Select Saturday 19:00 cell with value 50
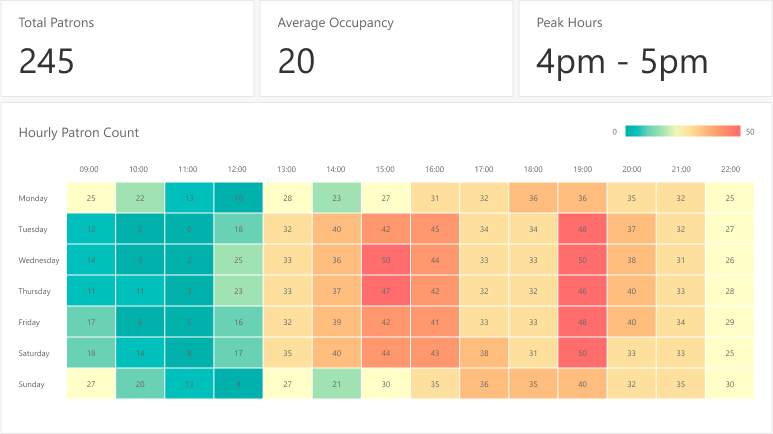773x434 pixels. click(583, 353)
